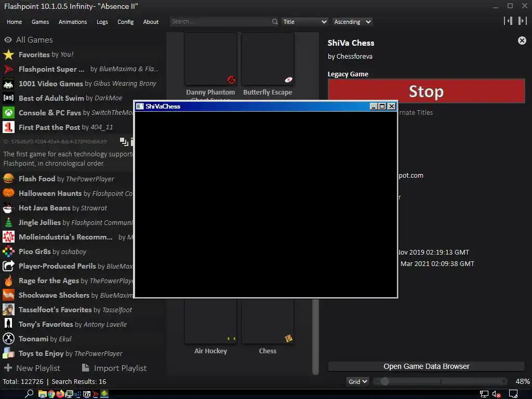Collapse the left sidebar with the top-right toggle
Image resolution: width=532 pixels, height=399 pixels.
click(x=508, y=21)
